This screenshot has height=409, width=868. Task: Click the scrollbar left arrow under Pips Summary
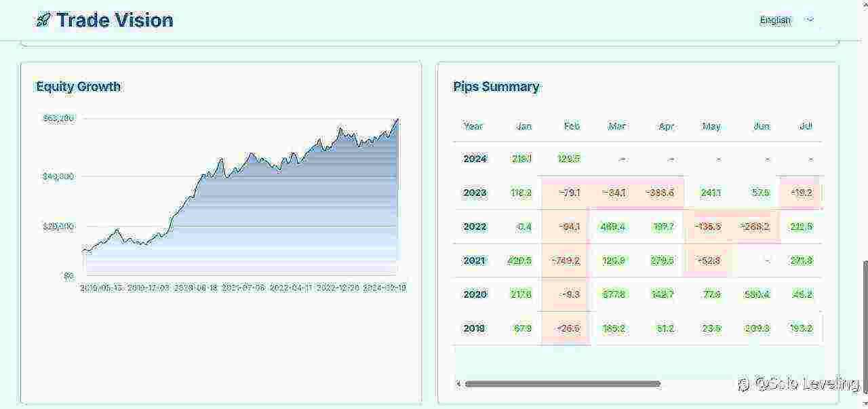[x=458, y=383]
